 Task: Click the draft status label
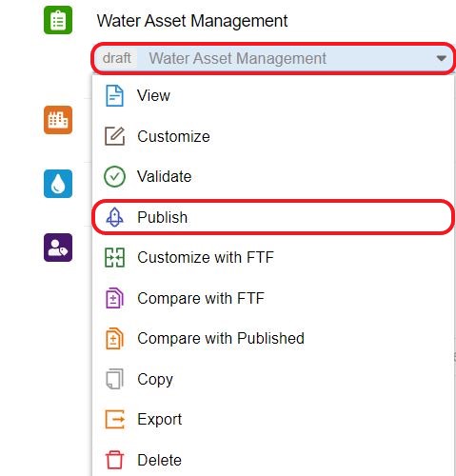117,58
